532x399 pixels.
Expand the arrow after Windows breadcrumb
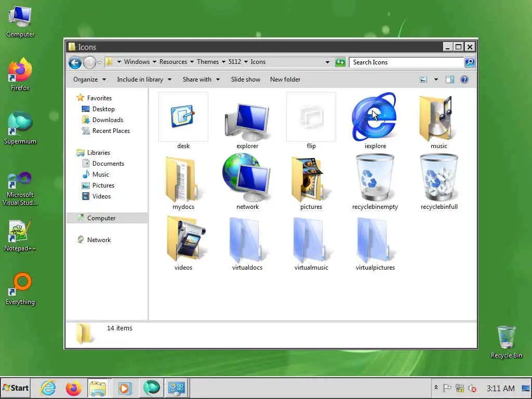(x=154, y=62)
